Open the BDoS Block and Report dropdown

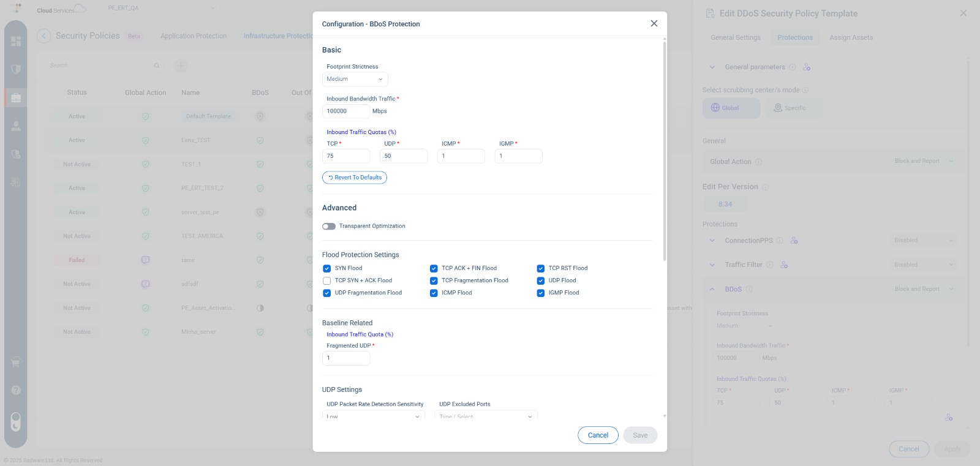pyautogui.click(x=924, y=289)
